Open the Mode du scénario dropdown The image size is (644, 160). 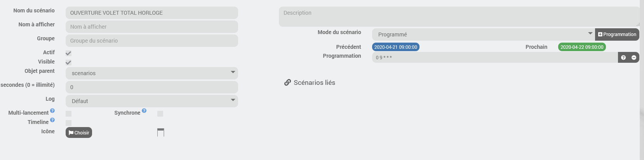pyautogui.click(x=483, y=34)
